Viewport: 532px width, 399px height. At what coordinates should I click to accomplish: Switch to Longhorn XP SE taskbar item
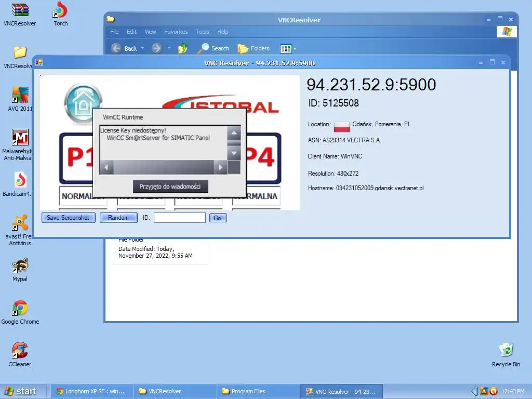point(91,391)
